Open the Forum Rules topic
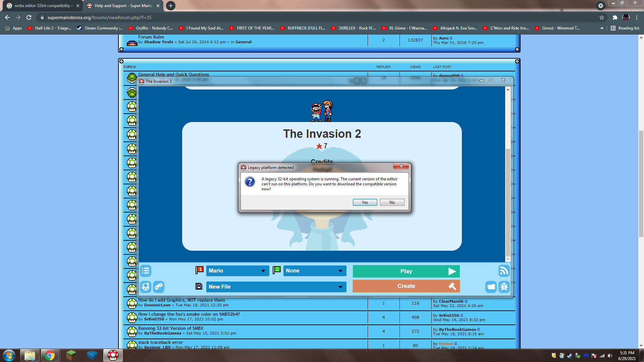Viewport: 644px width, 362px height. tap(151, 37)
